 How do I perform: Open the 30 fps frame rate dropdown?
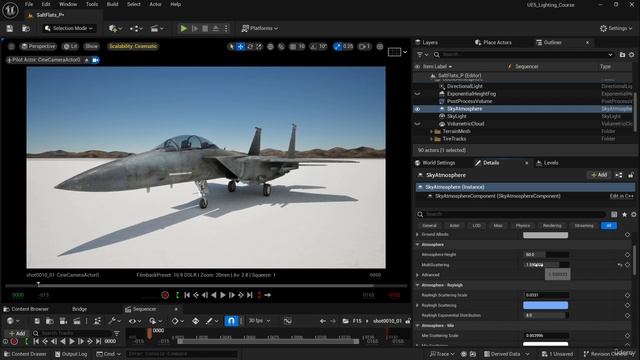click(x=260, y=321)
